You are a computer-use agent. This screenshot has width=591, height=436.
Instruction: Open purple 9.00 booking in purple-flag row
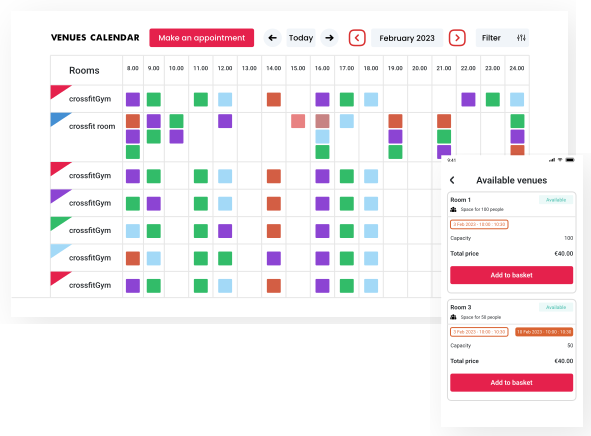154,203
